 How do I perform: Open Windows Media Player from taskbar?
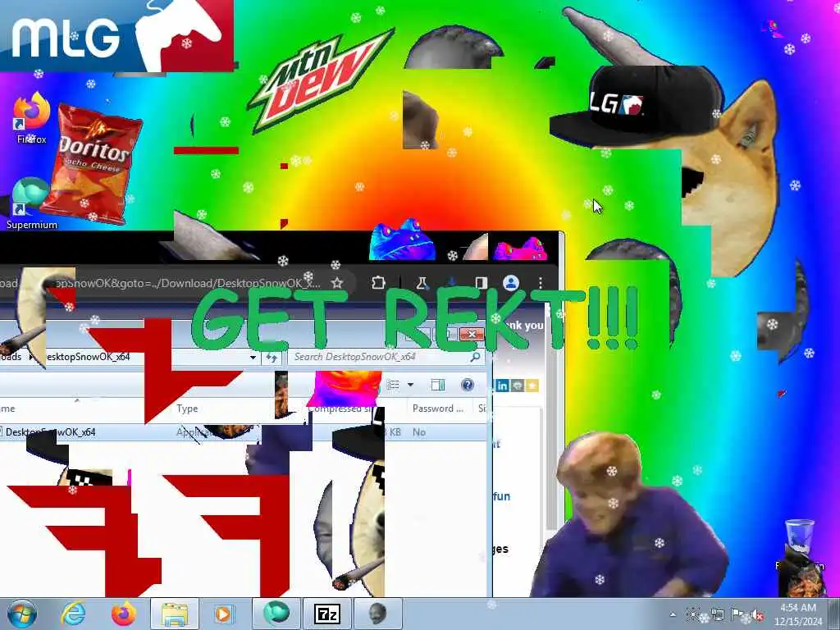[224, 614]
